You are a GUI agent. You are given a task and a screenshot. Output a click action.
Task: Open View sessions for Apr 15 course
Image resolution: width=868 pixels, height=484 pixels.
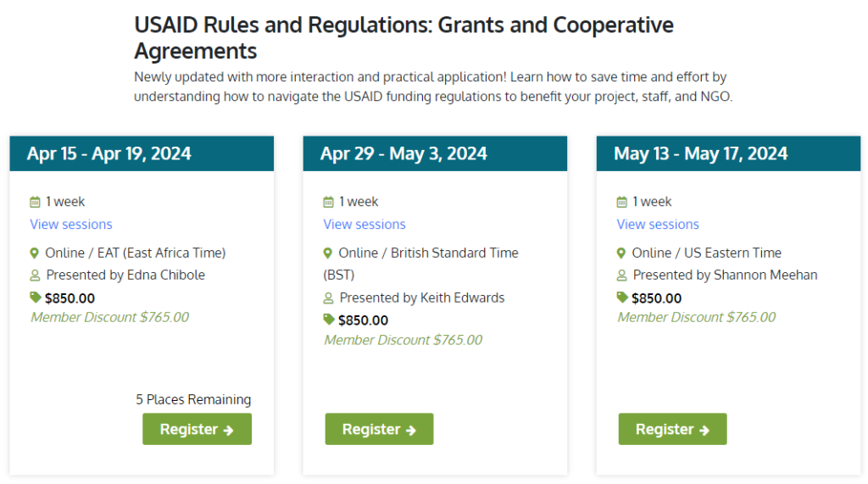click(71, 225)
